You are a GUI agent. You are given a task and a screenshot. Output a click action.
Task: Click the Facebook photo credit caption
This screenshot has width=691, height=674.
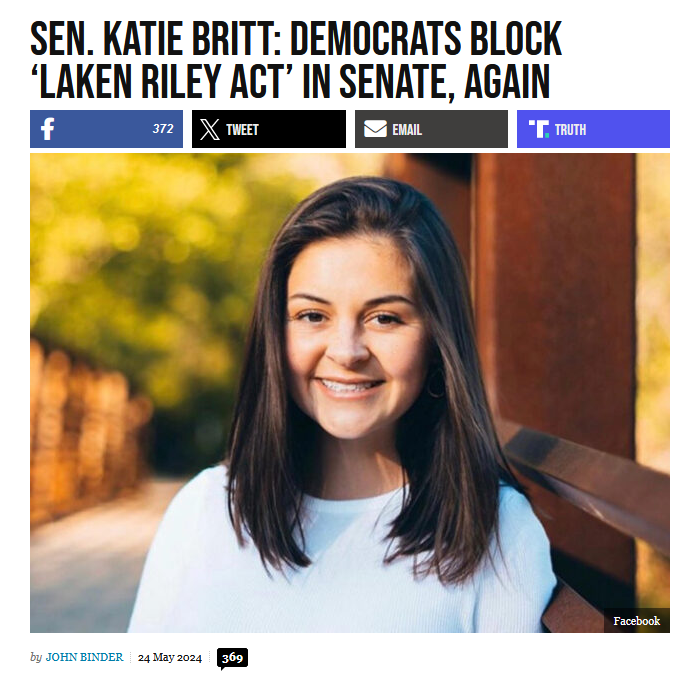(637, 621)
